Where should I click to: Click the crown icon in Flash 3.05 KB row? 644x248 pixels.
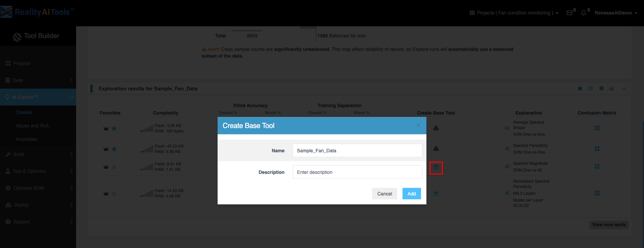106,128
